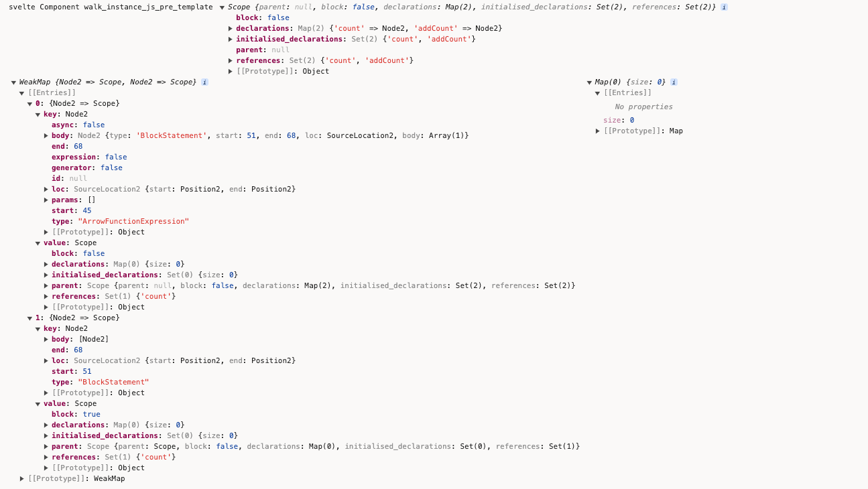
Task: Click the "BlockStatement" type string value
Action: pos(113,382)
